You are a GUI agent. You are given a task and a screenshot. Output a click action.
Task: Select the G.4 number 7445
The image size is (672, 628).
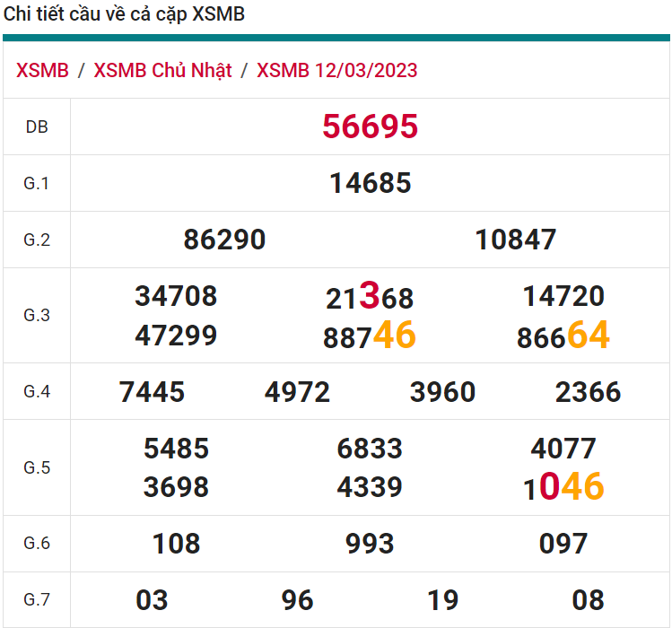click(152, 392)
